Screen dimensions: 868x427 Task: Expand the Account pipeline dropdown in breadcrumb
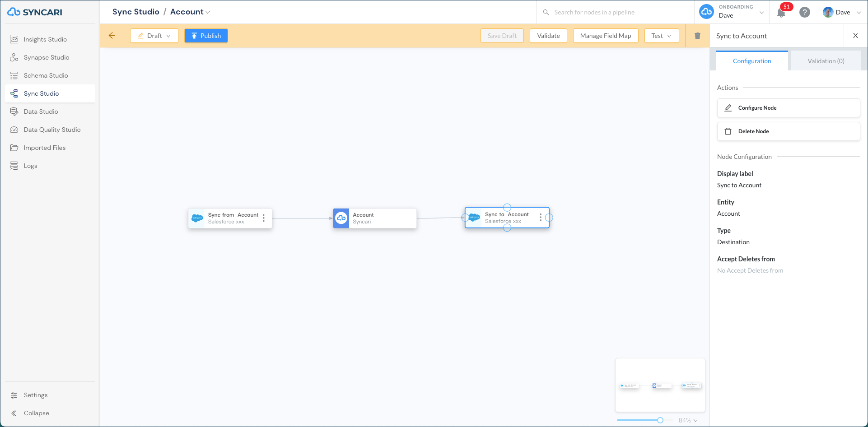click(x=208, y=12)
